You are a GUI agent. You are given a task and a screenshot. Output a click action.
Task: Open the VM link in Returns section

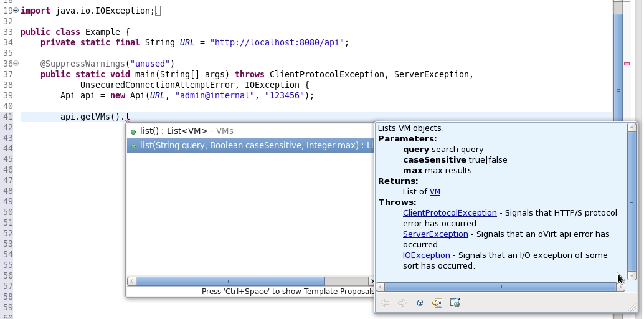[435, 192]
